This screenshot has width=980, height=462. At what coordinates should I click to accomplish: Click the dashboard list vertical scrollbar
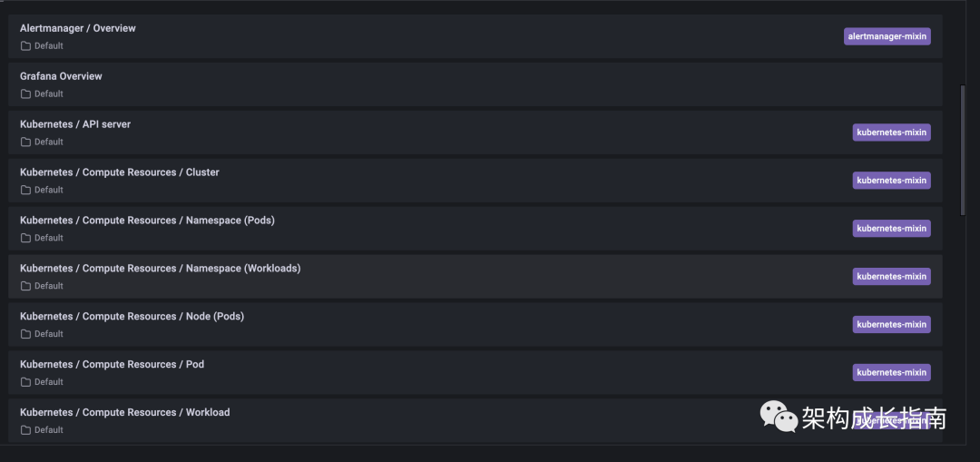coord(964,150)
